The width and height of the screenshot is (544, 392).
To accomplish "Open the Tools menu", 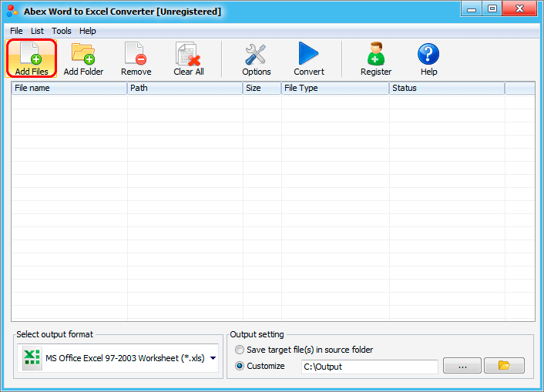I will (x=62, y=31).
